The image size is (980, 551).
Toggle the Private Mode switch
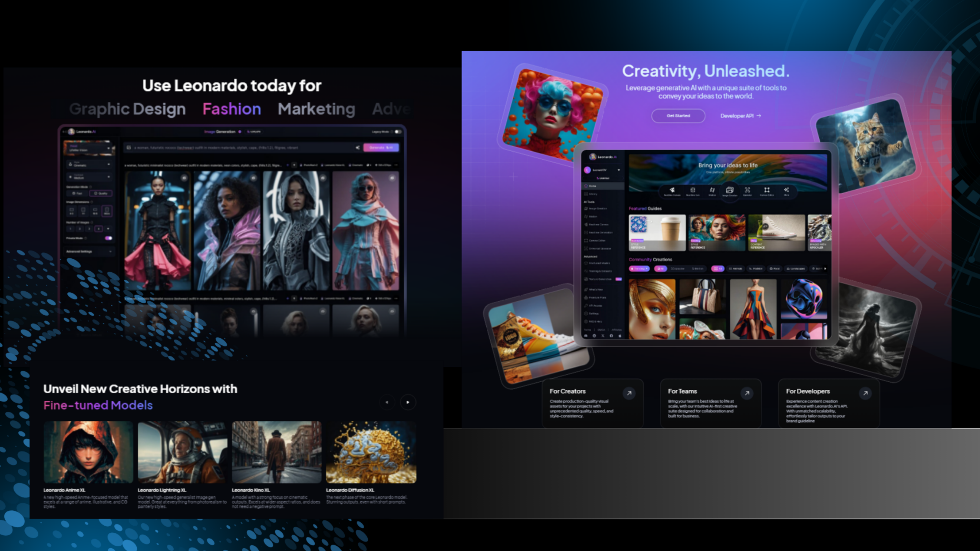click(108, 238)
